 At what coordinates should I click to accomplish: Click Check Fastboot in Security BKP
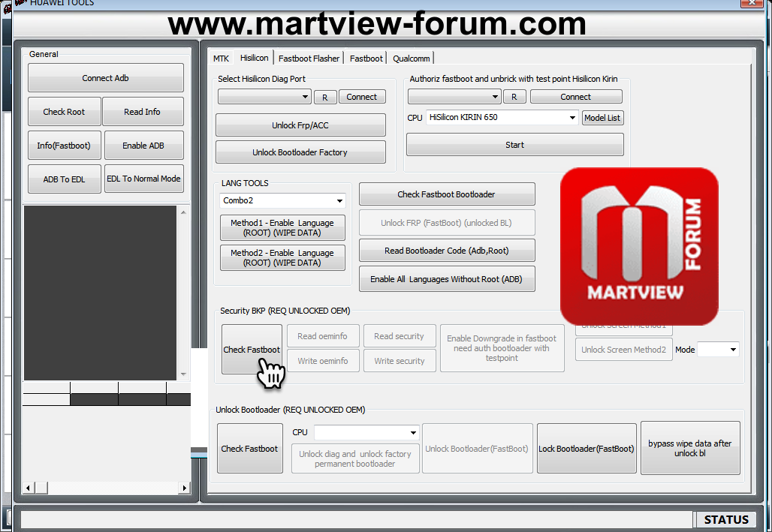pos(252,349)
